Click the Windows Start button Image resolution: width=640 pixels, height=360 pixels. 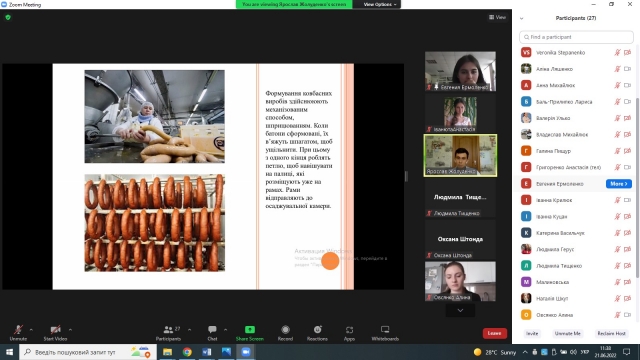[9, 352]
